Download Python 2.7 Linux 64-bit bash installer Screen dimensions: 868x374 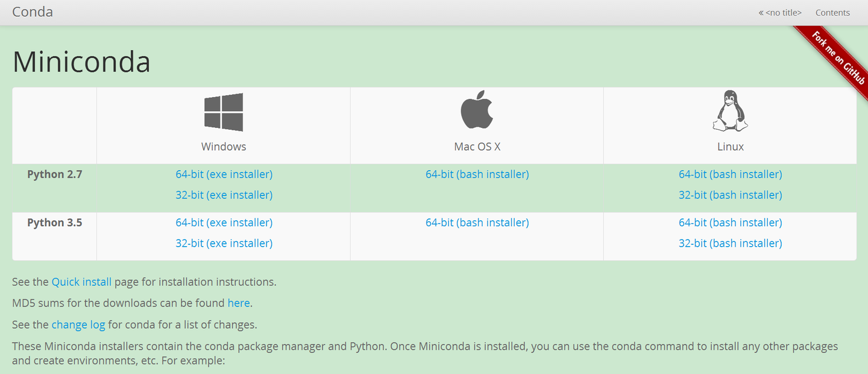point(730,174)
